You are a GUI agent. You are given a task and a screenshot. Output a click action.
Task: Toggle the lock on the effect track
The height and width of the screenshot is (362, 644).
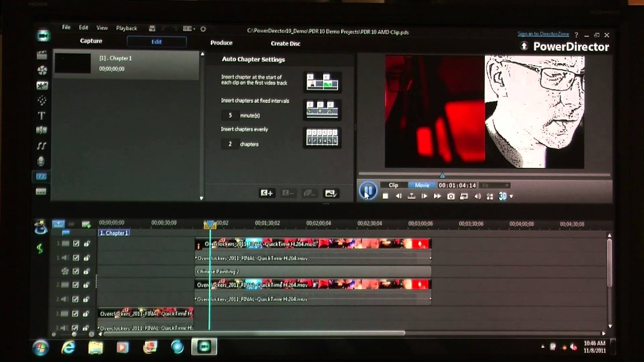pos(87,271)
